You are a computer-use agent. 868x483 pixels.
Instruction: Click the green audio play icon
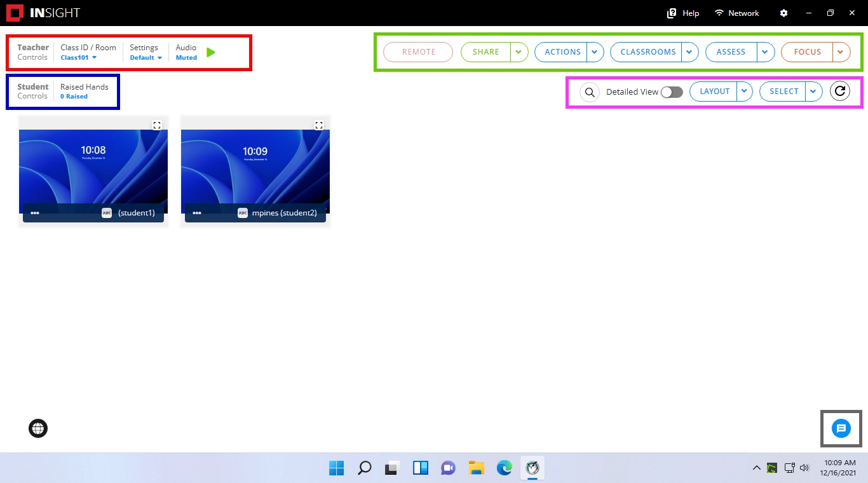pyautogui.click(x=211, y=52)
